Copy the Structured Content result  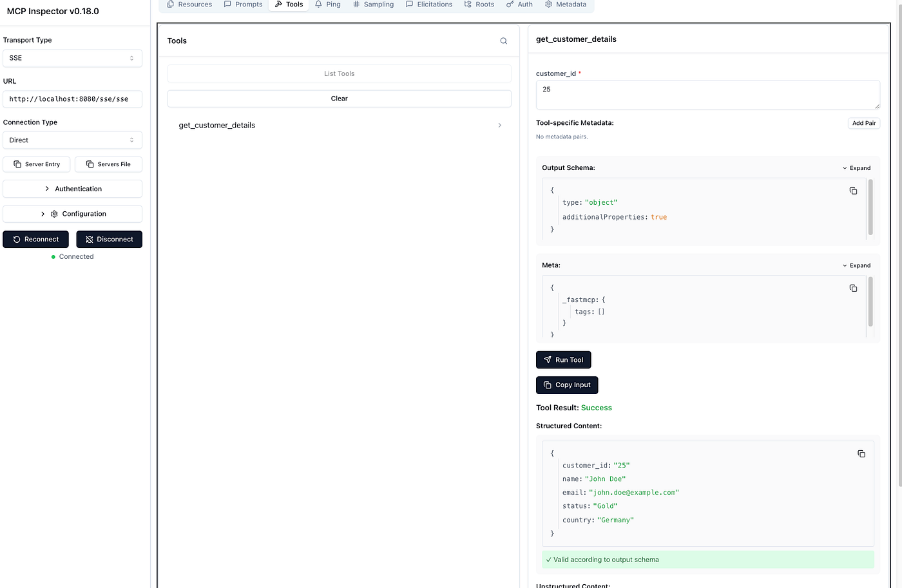point(861,453)
